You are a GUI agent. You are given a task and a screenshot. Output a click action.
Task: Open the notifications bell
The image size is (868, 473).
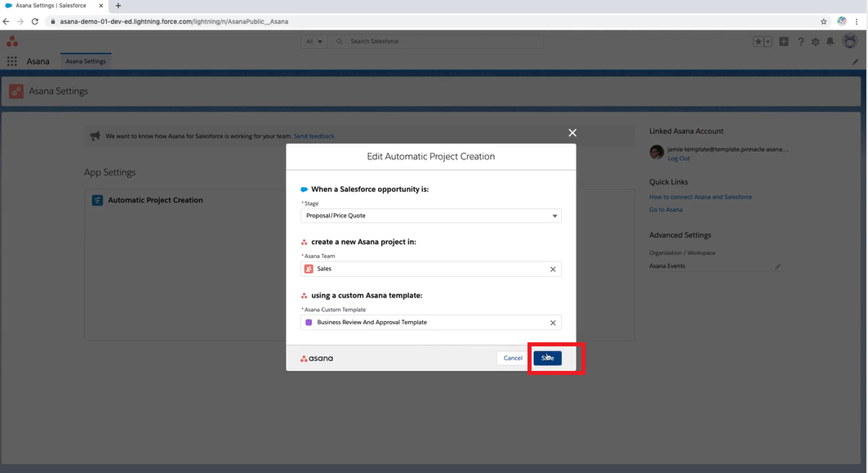[x=830, y=42]
